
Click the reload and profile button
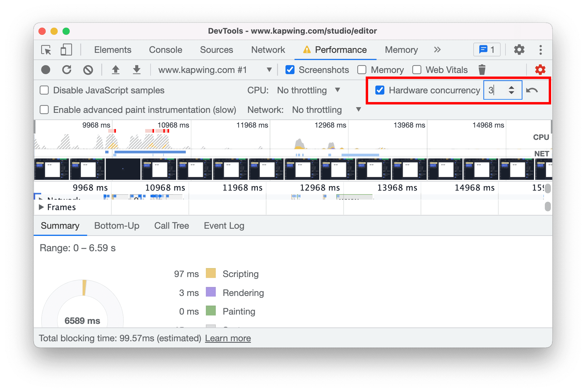click(67, 70)
